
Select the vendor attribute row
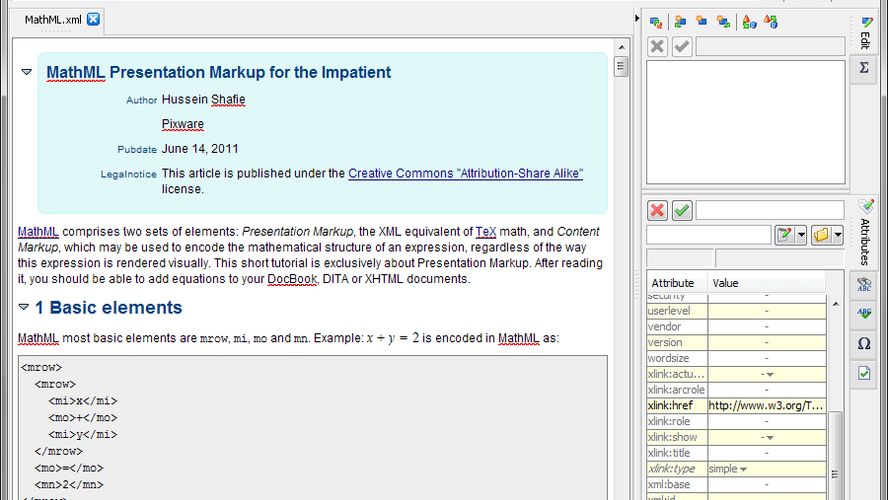pos(736,327)
